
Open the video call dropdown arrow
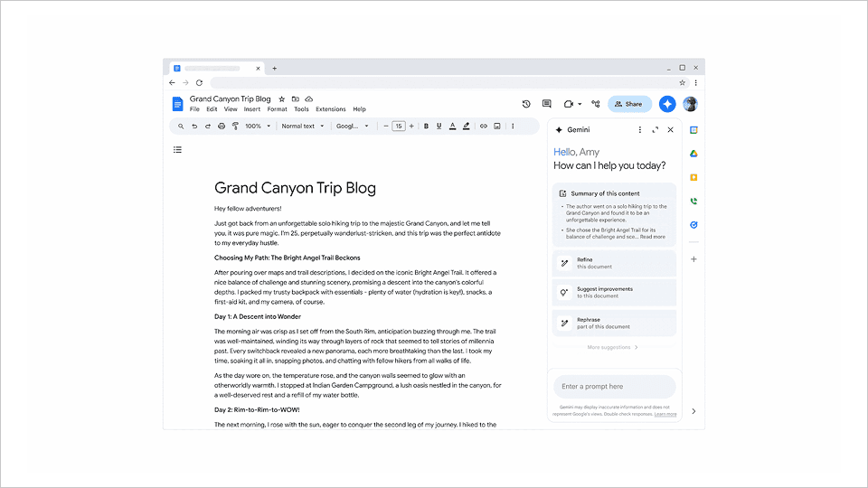pos(580,104)
